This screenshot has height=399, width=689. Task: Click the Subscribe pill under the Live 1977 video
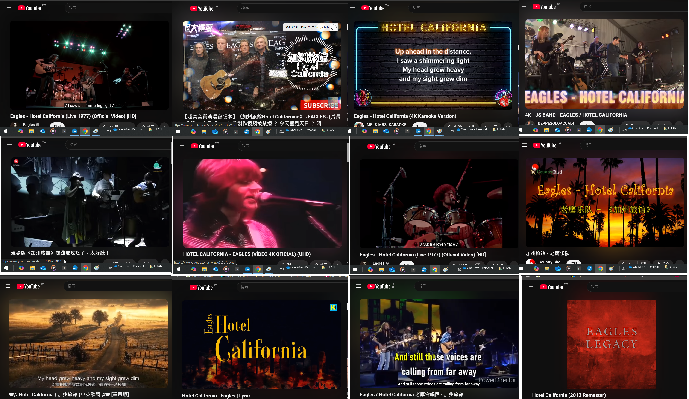point(57,125)
